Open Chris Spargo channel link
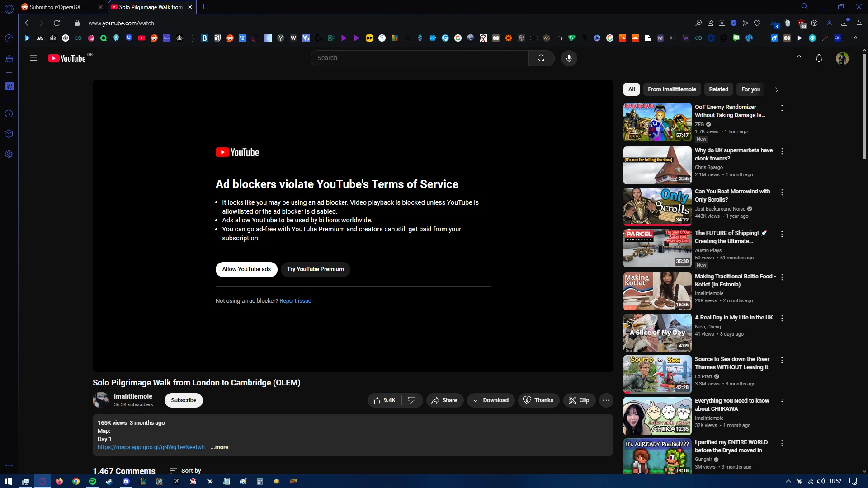 pyautogui.click(x=708, y=167)
